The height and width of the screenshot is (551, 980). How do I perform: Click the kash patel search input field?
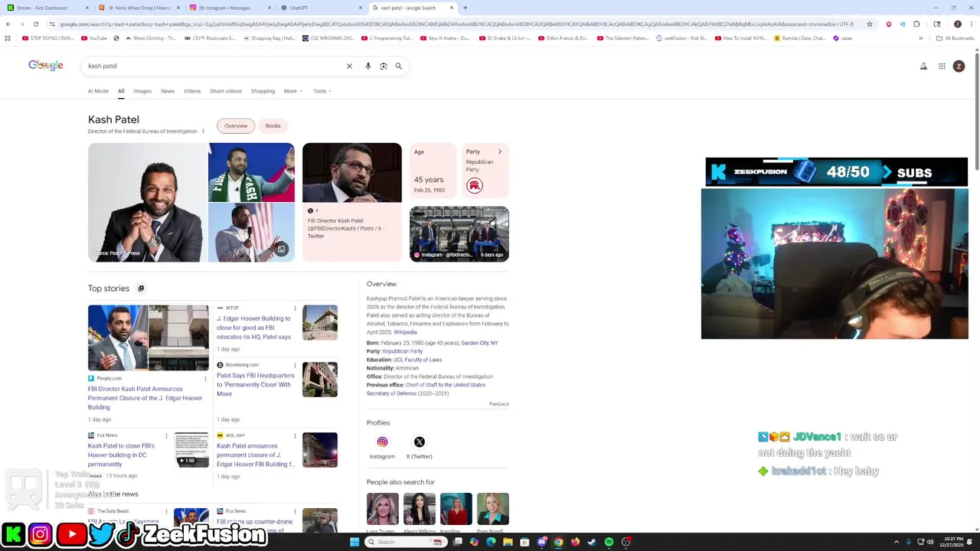pyautogui.click(x=214, y=66)
